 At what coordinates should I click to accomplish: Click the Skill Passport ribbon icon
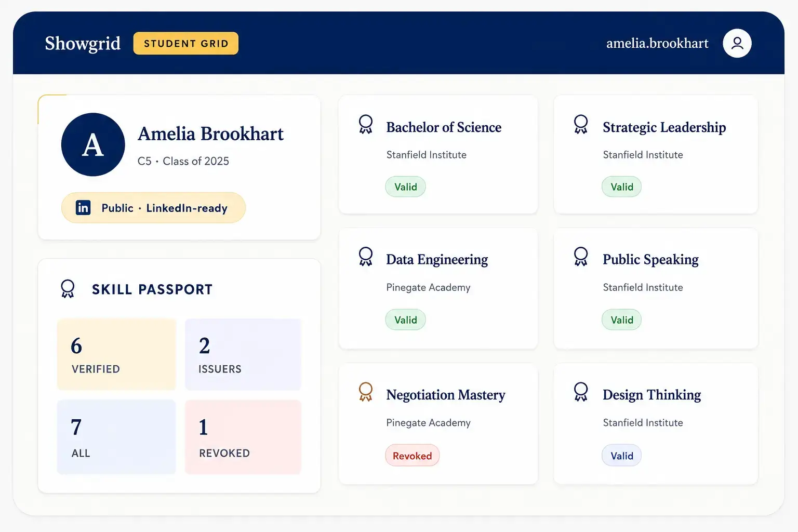[68, 289]
